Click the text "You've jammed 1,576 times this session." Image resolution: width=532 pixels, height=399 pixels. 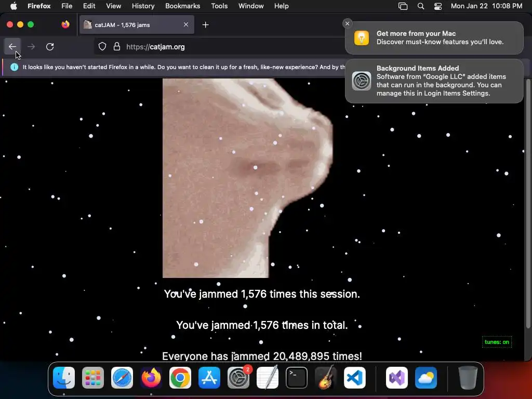coord(262,294)
